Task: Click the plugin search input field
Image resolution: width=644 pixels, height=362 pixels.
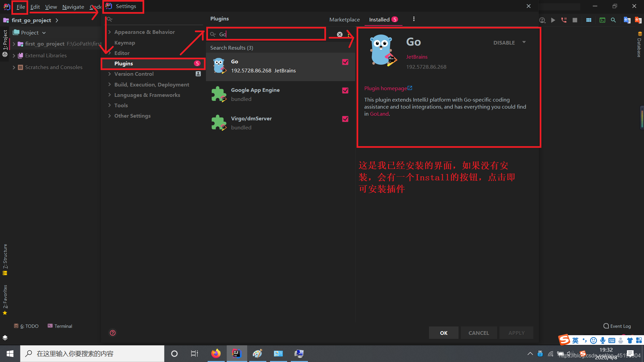Action: point(268,35)
